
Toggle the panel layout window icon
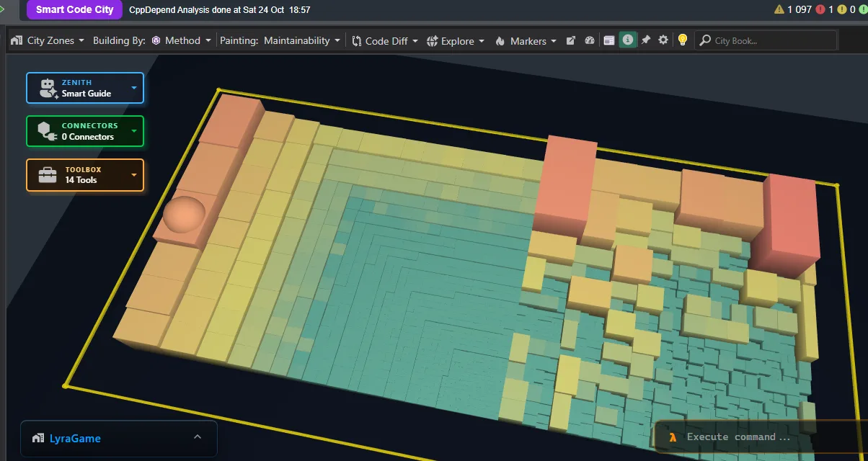pos(609,41)
